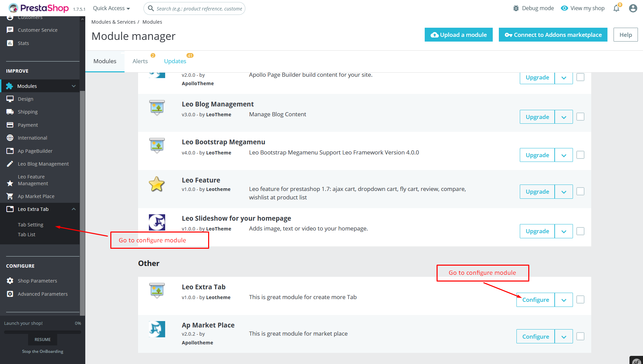This screenshot has height=364, width=643.
Task: Tick the Leo Slideshow checkbox
Action: point(580,231)
